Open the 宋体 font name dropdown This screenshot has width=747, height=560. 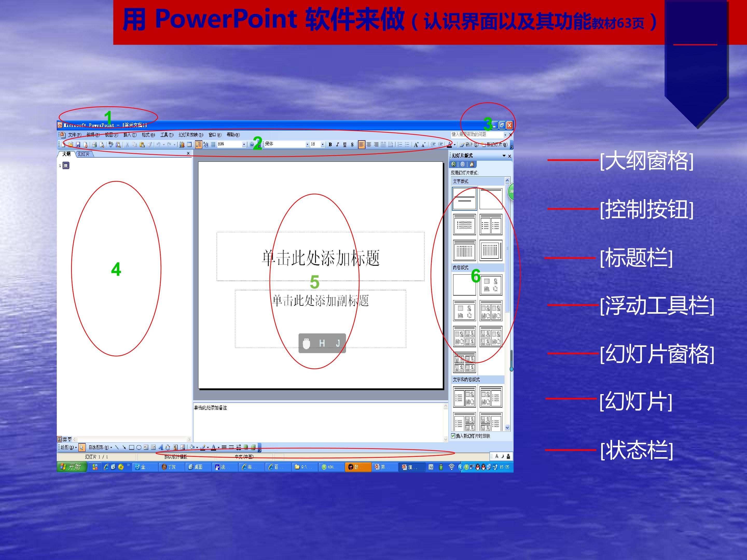[x=307, y=144]
